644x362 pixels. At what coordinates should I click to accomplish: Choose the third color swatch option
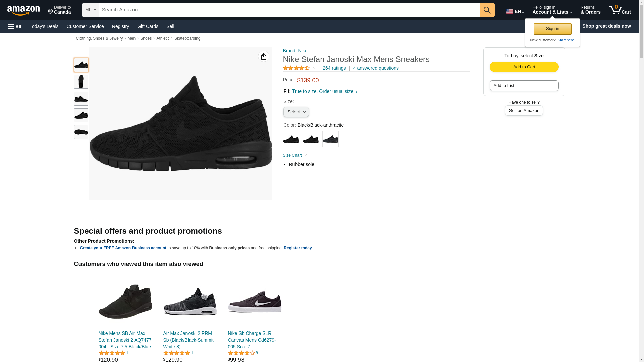click(x=330, y=139)
